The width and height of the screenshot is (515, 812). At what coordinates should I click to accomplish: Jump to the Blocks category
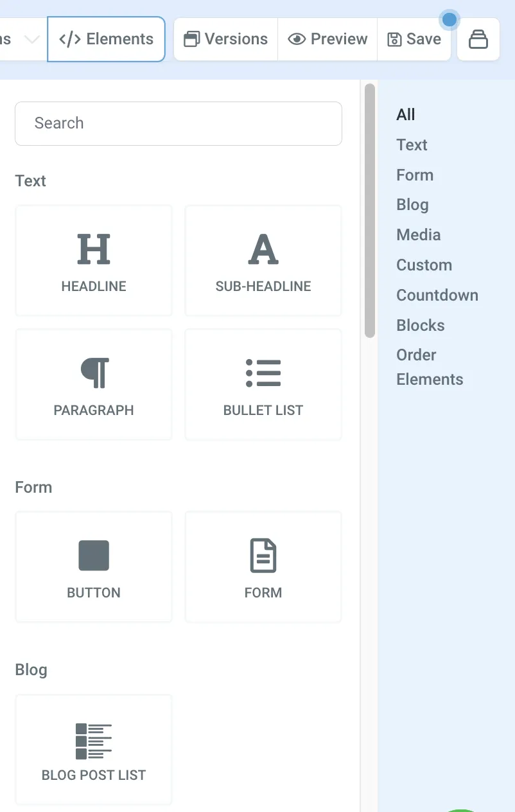tap(421, 326)
